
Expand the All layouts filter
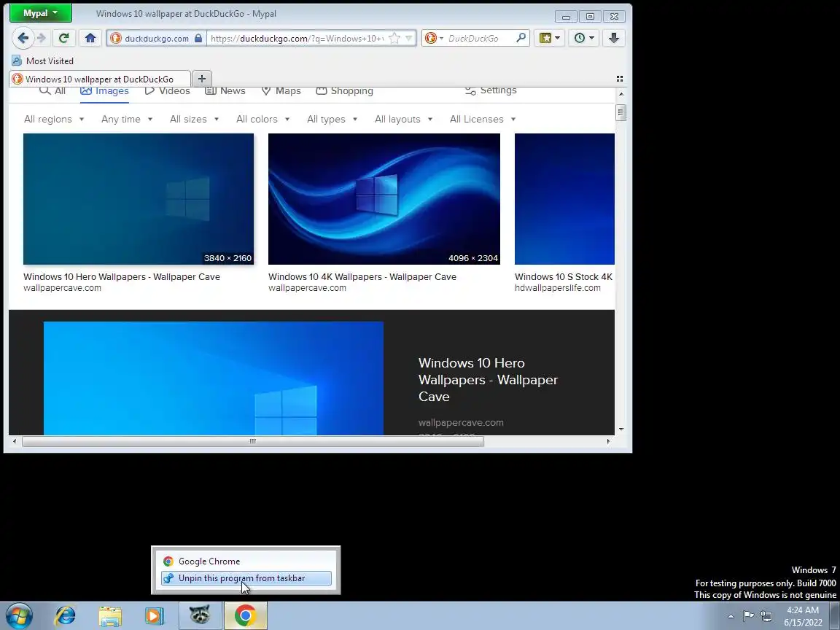tap(403, 119)
